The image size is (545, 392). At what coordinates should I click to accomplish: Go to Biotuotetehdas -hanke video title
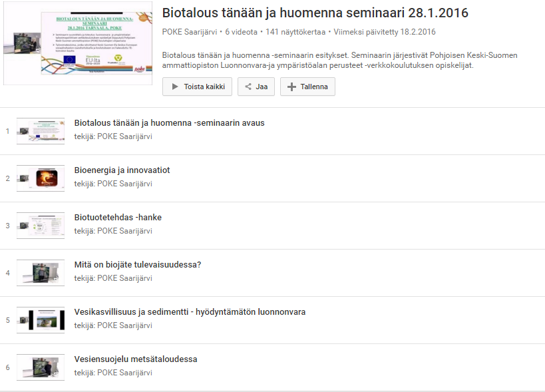pos(118,218)
